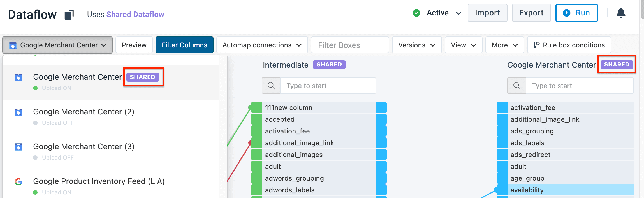Click search icon in Intermediate column
Image resolution: width=644 pixels, height=198 pixels.
[x=271, y=86]
